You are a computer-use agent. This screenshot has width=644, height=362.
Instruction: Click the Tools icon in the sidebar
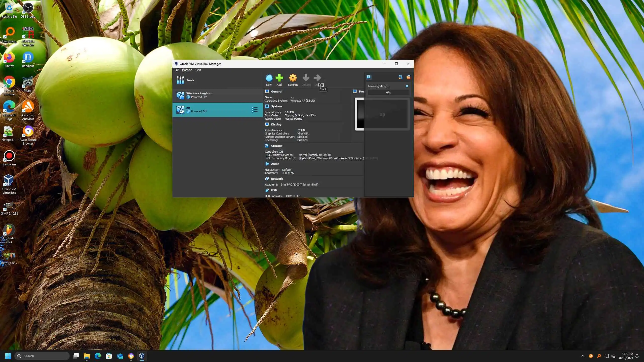click(180, 80)
